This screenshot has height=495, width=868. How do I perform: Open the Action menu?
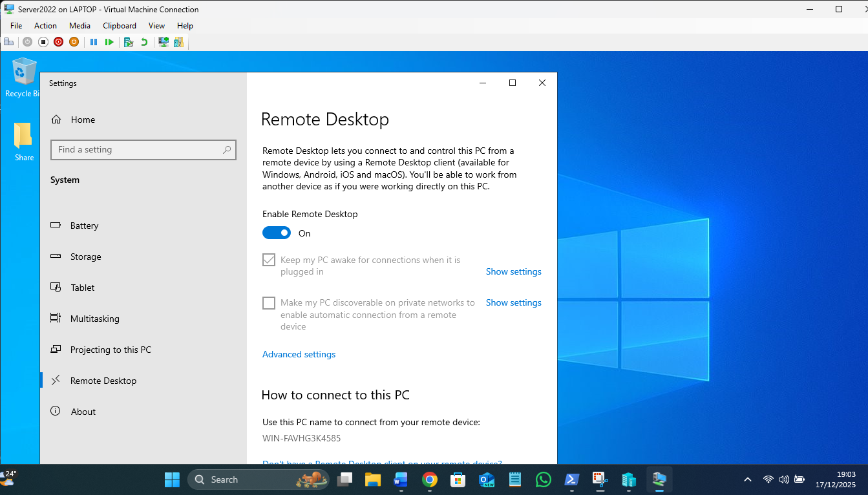(x=45, y=26)
